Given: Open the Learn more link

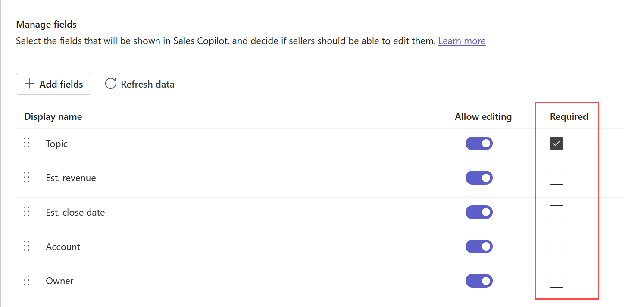Looking at the screenshot, I should 462,41.
